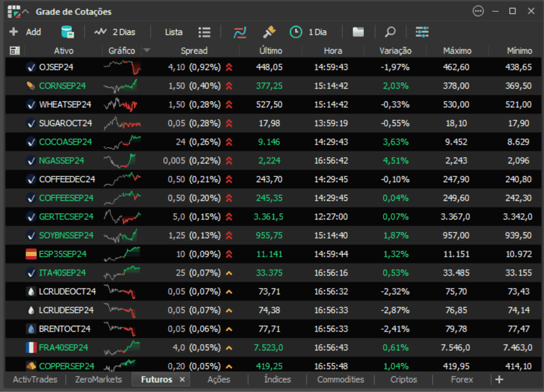Open the database icon in toolbar
The width and height of the screenshot is (544, 392).
[67, 32]
